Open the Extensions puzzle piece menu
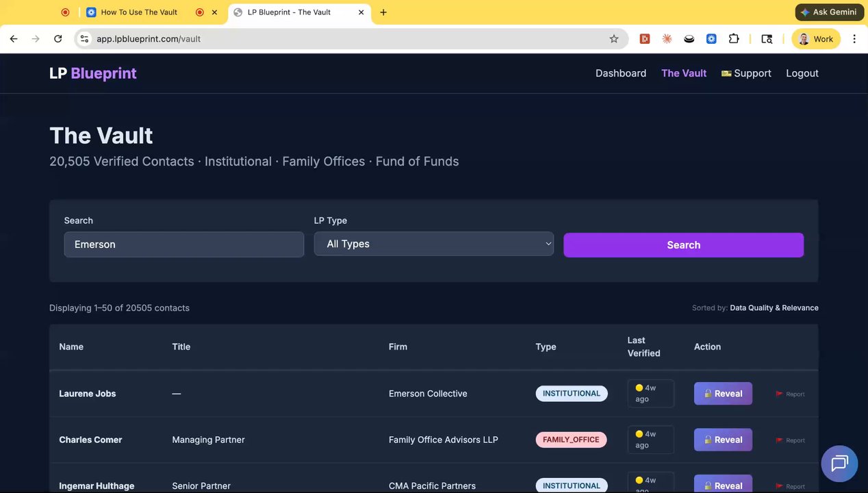 tap(734, 39)
